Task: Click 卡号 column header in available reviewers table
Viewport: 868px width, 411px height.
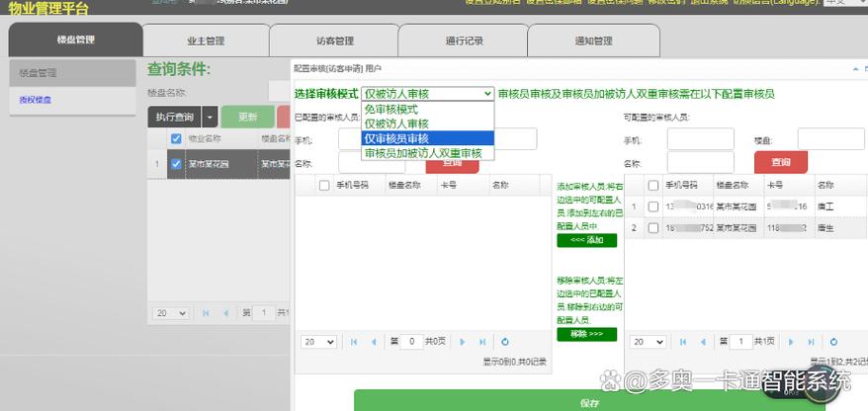Action: point(788,186)
